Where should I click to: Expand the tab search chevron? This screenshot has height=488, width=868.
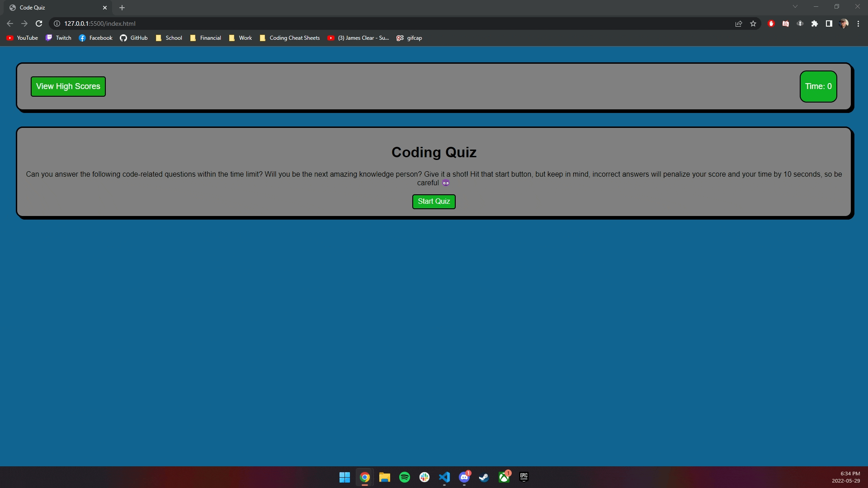pos(795,6)
